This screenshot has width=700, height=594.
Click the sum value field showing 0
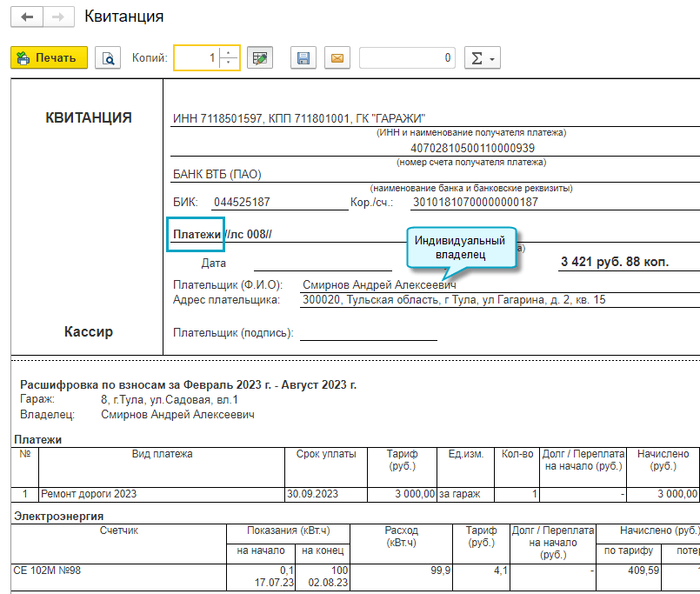407,57
